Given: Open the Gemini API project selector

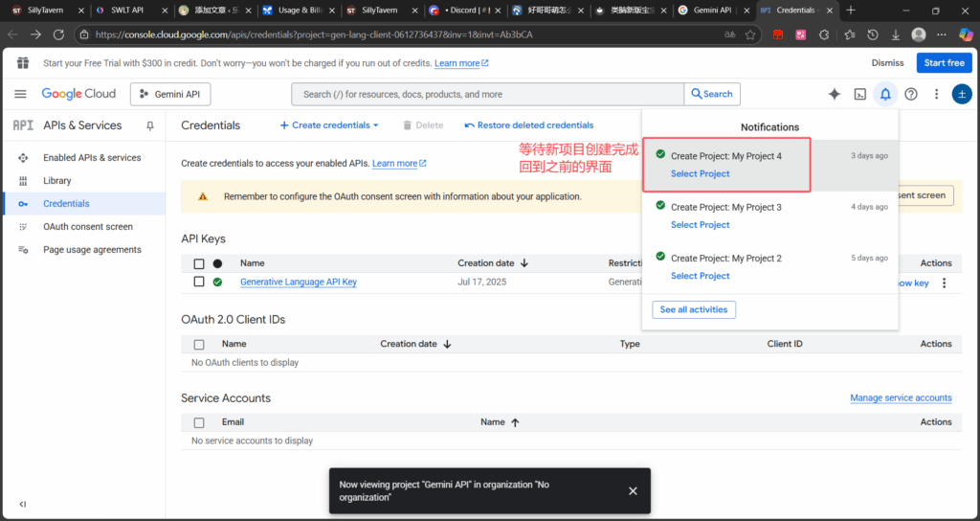Looking at the screenshot, I should [x=170, y=94].
